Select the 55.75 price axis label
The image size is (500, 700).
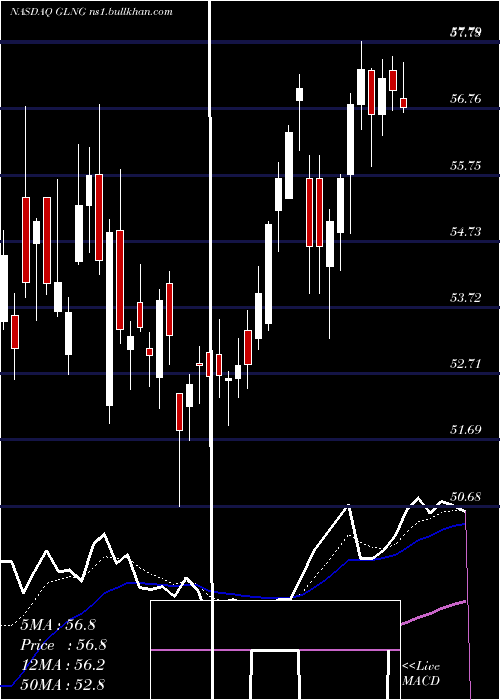(x=466, y=166)
